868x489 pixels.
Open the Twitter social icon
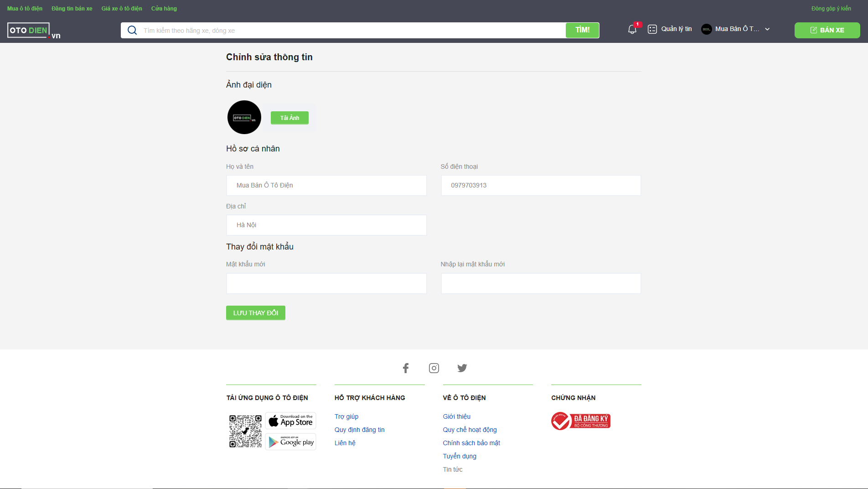click(x=462, y=368)
